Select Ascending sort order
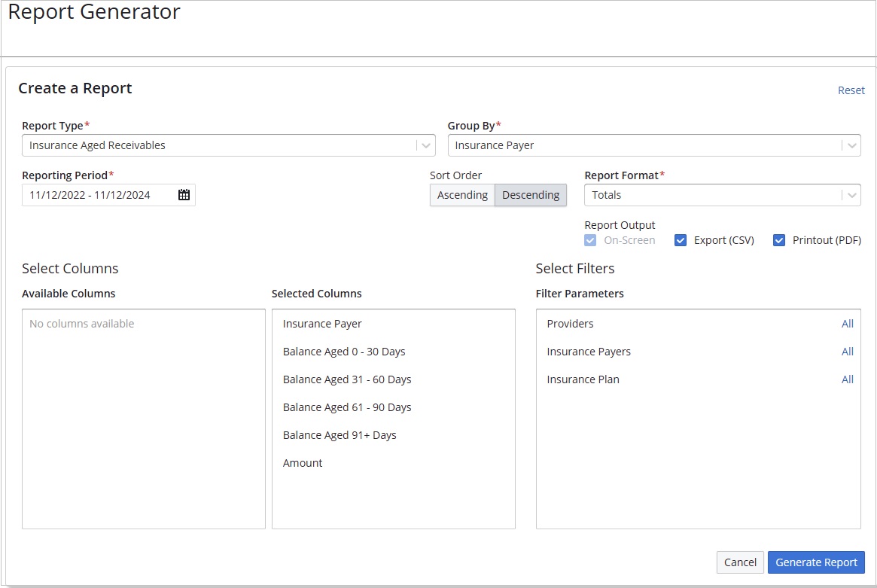The width and height of the screenshot is (877, 588). (x=462, y=195)
